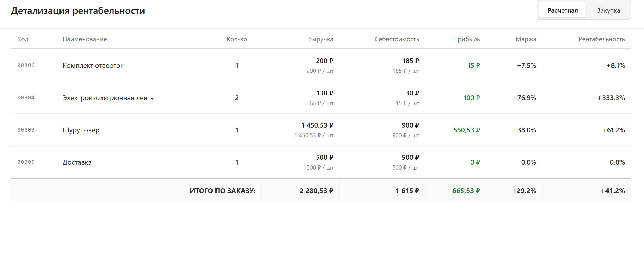Click the Рентабельность column header

[x=602, y=39]
